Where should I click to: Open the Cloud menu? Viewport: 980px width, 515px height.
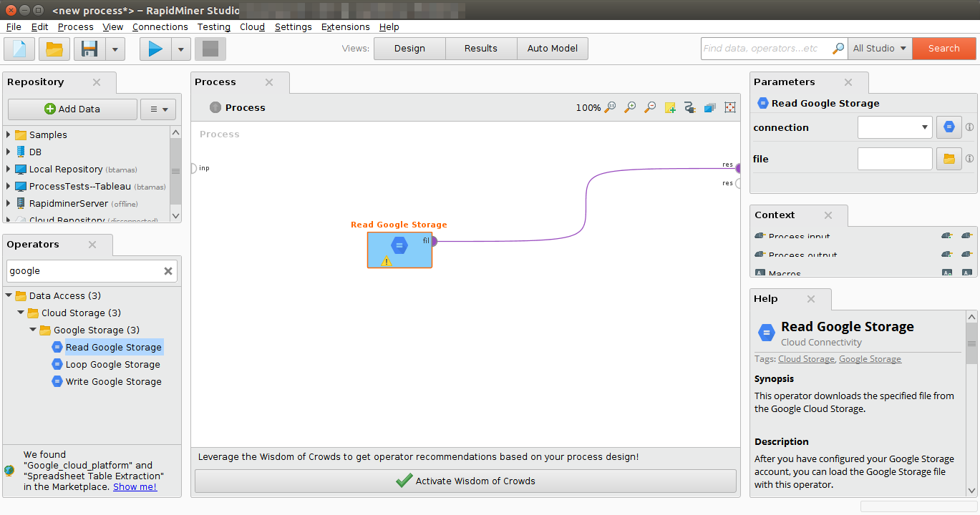(x=252, y=26)
